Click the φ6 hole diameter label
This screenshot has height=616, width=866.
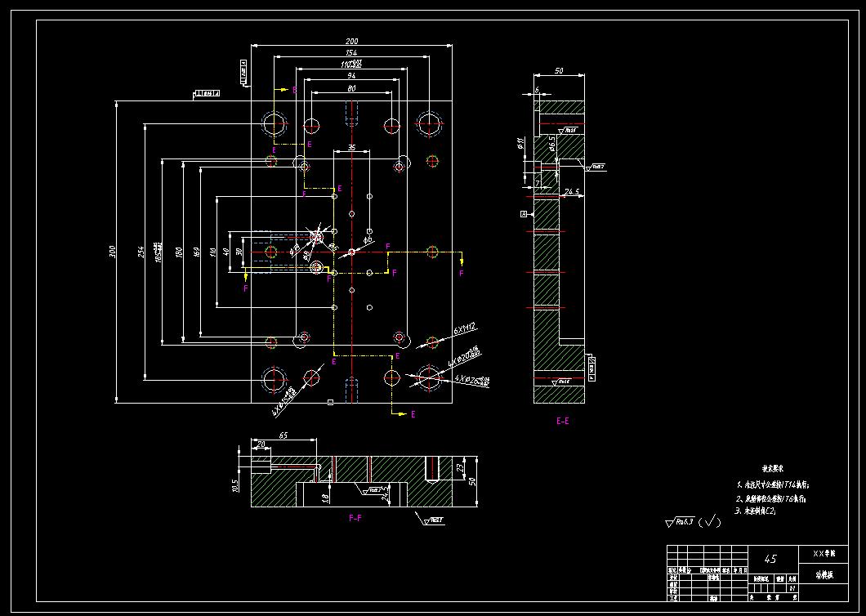point(368,239)
